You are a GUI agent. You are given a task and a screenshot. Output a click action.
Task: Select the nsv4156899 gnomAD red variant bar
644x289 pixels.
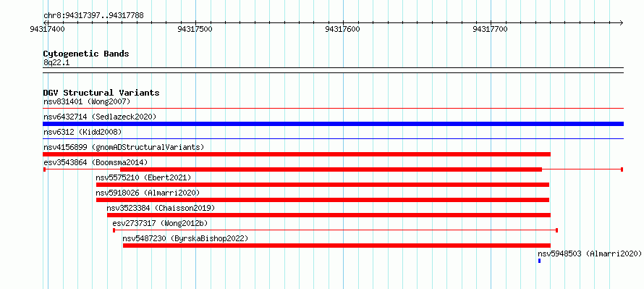[x=297, y=154]
